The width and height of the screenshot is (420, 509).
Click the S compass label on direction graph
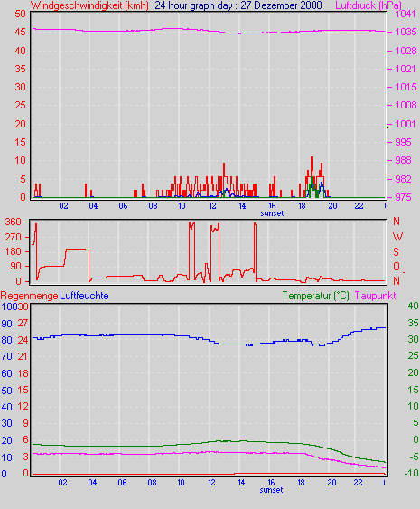pyautogui.click(x=396, y=252)
